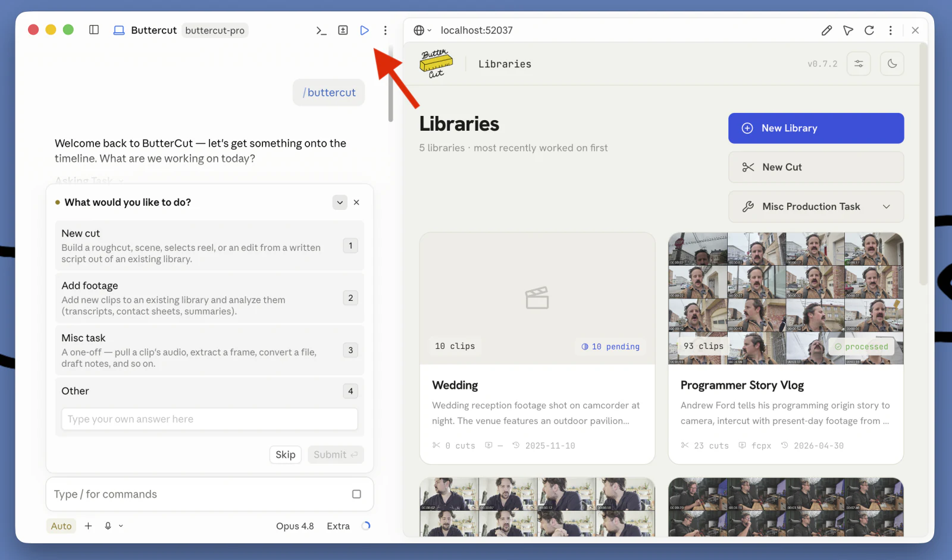Toggle the Auto mode badge
The width and height of the screenshot is (952, 560).
[61, 526]
